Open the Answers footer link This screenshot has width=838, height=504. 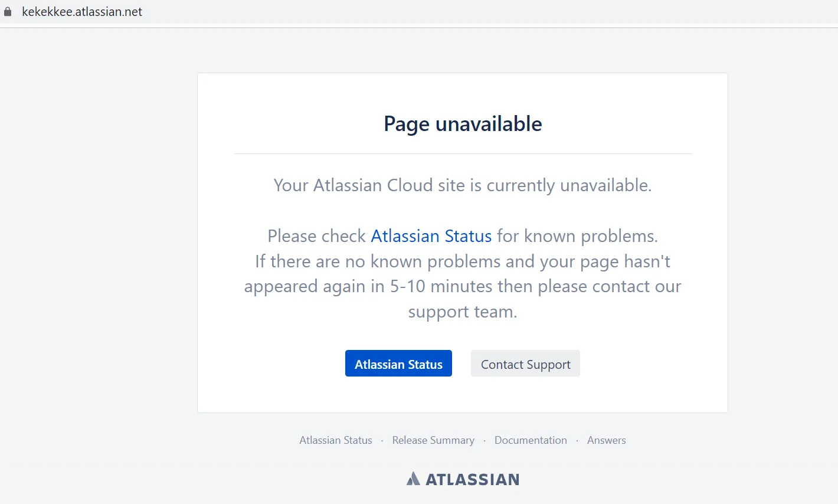(606, 440)
